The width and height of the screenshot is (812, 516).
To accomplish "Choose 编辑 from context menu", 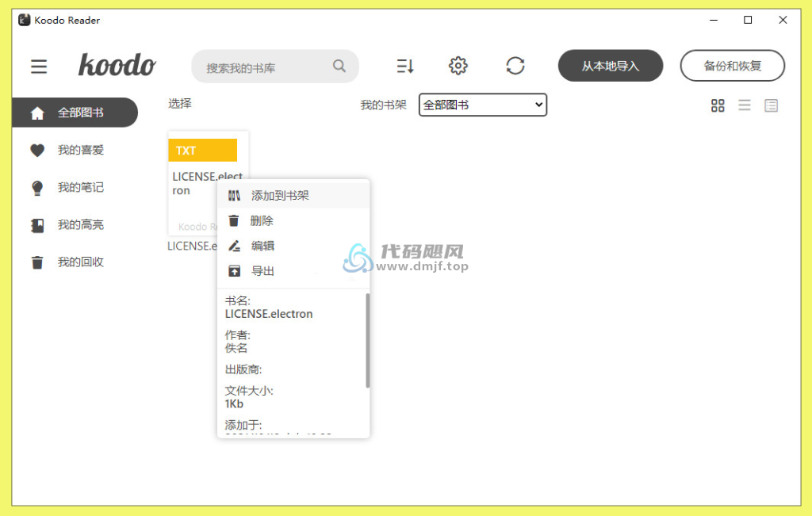I will point(293,246).
